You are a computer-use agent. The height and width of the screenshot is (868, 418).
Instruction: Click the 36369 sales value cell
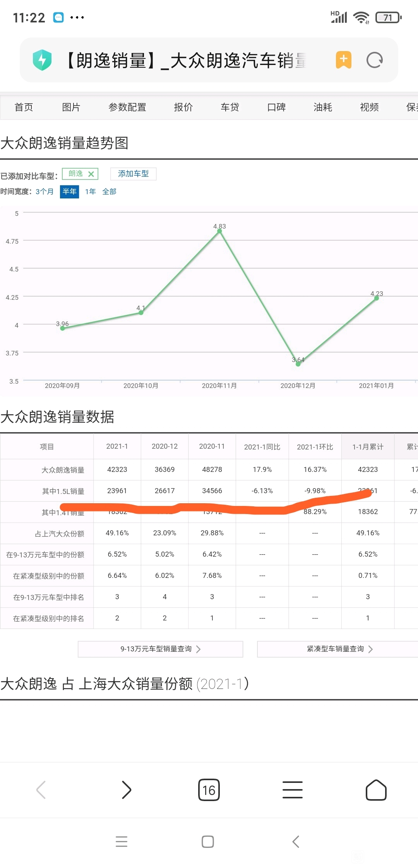point(165,470)
